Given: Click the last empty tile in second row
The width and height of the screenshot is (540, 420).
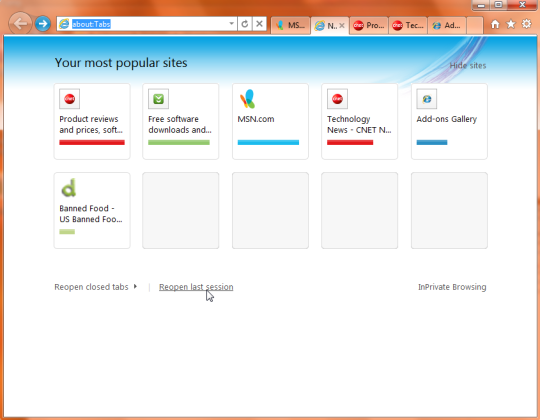Looking at the screenshot, I should point(449,210).
